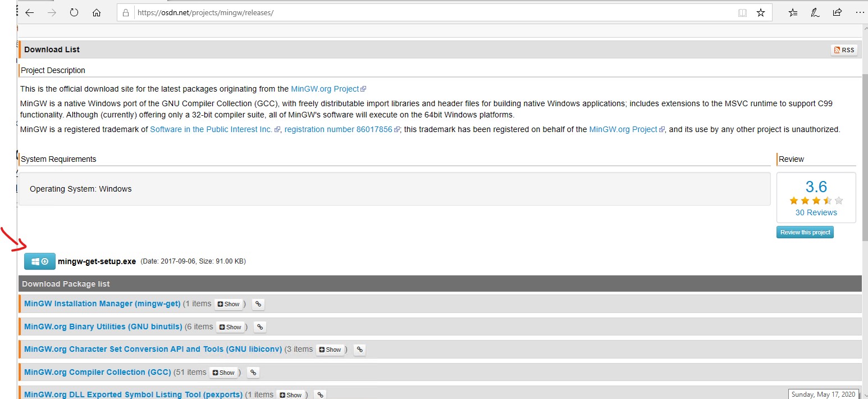The width and height of the screenshot is (868, 399).
Task: Click link icon for GNU binutils row
Action: (259, 327)
